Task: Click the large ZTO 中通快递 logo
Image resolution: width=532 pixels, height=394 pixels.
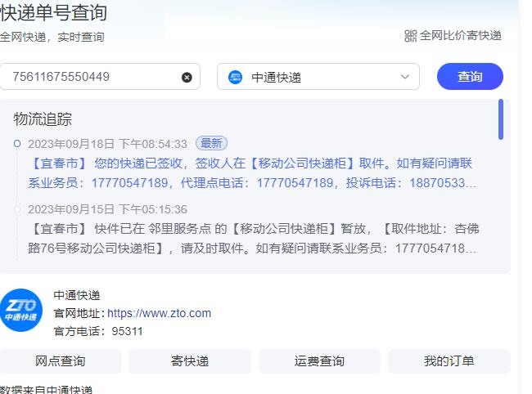Action: point(21,310)
